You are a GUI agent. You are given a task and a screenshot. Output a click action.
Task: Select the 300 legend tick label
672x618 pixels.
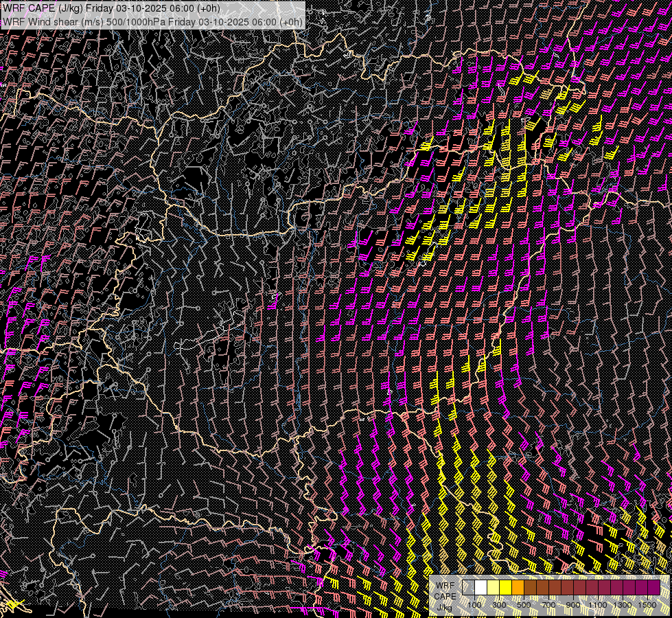click(x=499, y=604)
